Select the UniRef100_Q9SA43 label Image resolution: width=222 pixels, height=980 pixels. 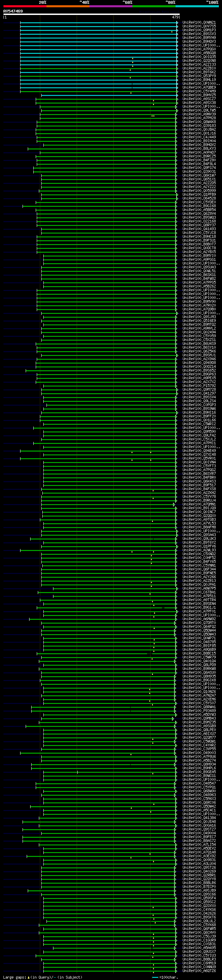(x=199, y=535)
